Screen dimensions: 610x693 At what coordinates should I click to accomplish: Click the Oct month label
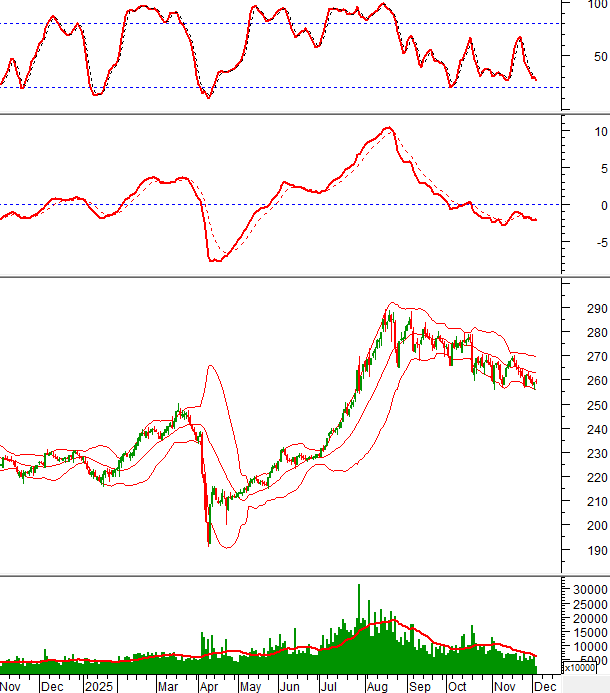tap(458, 687)
